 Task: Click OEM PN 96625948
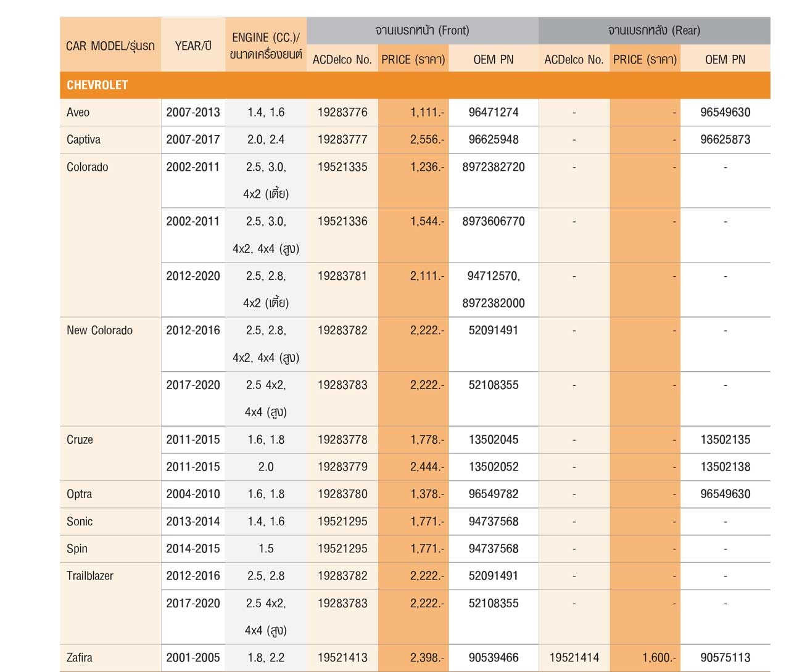tap(494, 139)
